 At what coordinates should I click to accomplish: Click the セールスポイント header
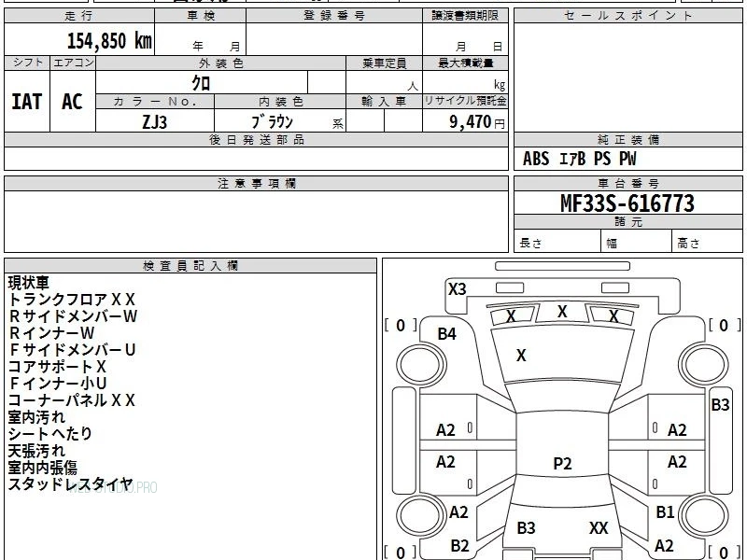click(x=627, y=16)
